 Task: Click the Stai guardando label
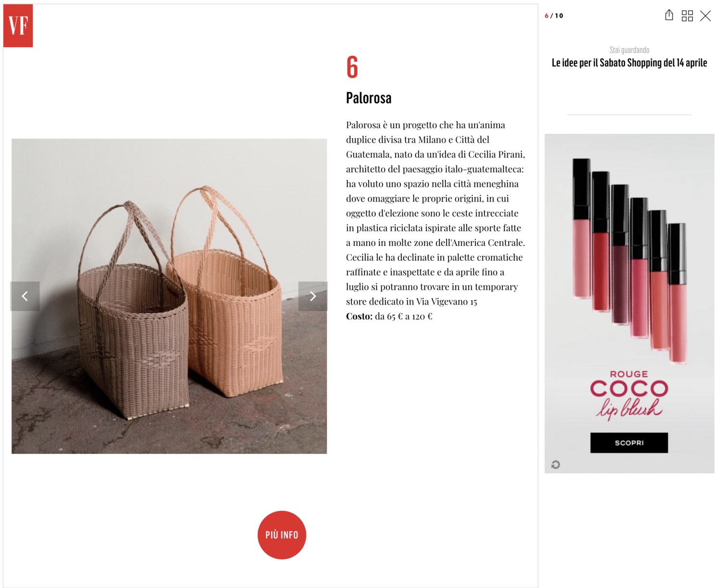coord(629,50)
